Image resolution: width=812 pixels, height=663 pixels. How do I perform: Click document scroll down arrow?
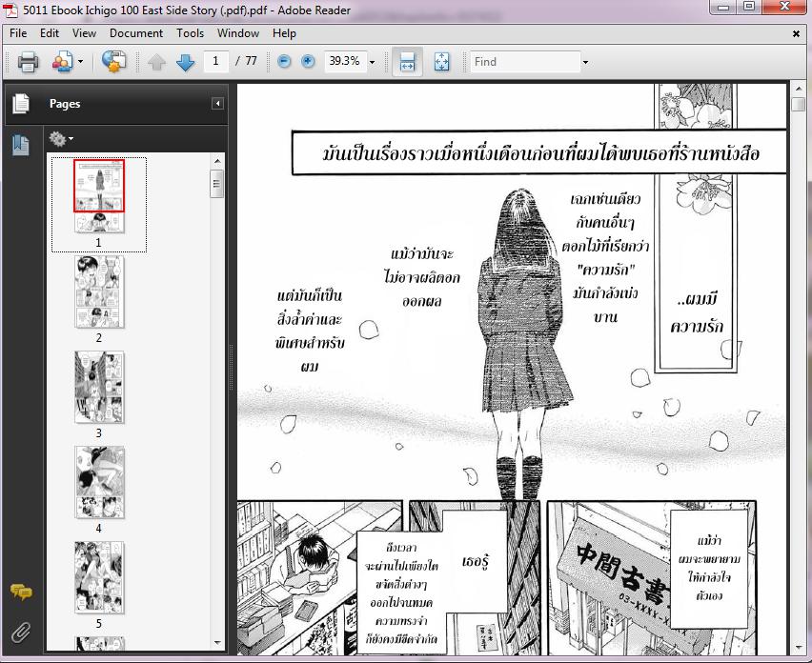click(799, 648)
